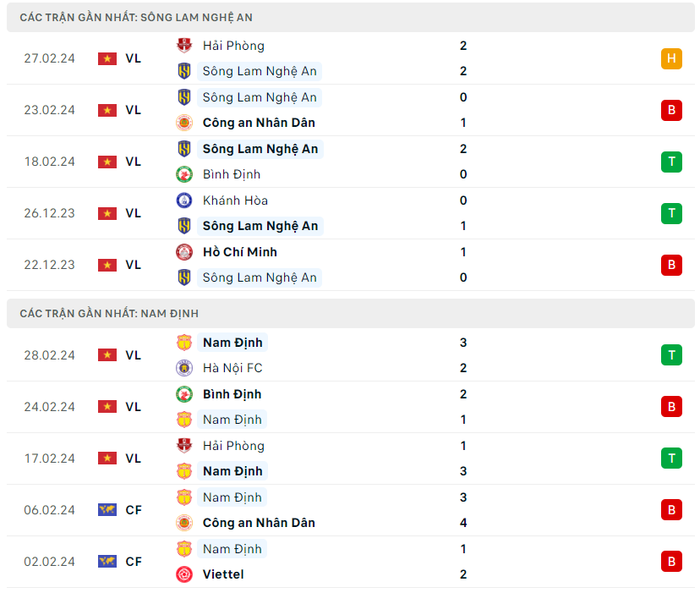700x593 pixels.
Task: Click the 22.12.23 match date
Action: [49, 265]
